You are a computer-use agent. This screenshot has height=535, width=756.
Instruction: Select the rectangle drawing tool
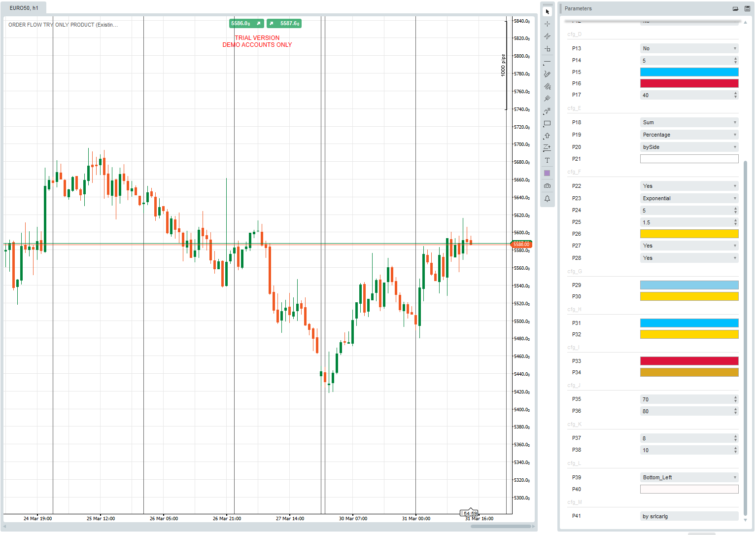pyautogui.click(x=547, y=123)
